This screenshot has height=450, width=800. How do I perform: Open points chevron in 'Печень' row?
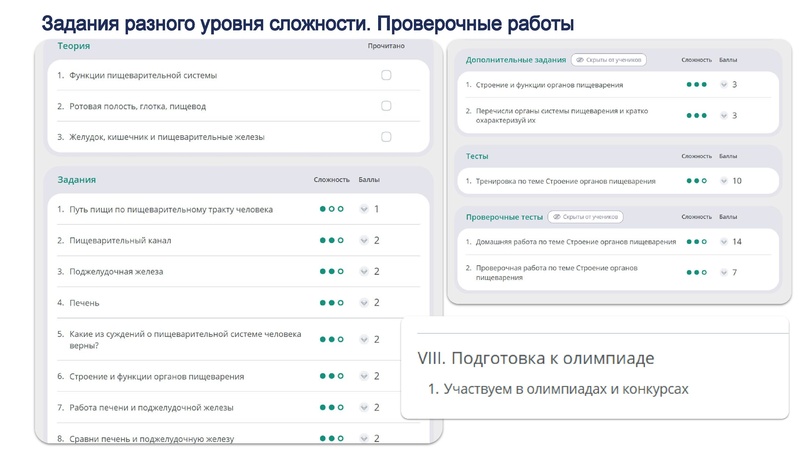click(x=364, y=303)
